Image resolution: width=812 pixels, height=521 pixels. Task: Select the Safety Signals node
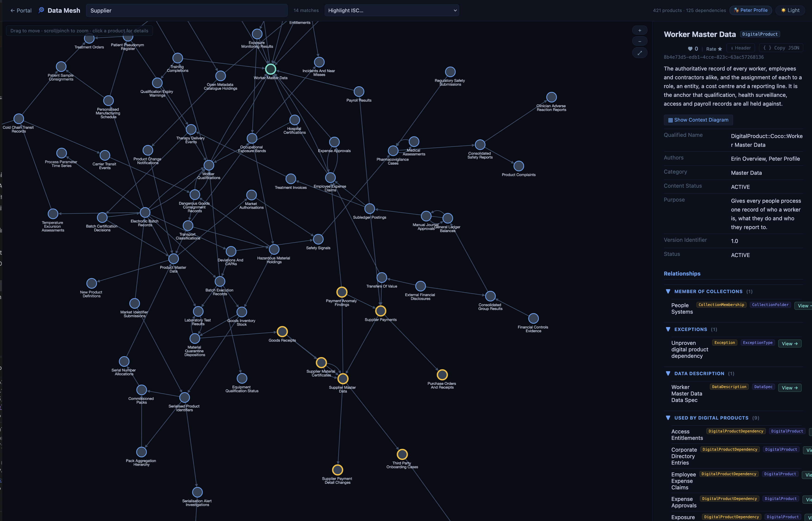coord(318,239)
